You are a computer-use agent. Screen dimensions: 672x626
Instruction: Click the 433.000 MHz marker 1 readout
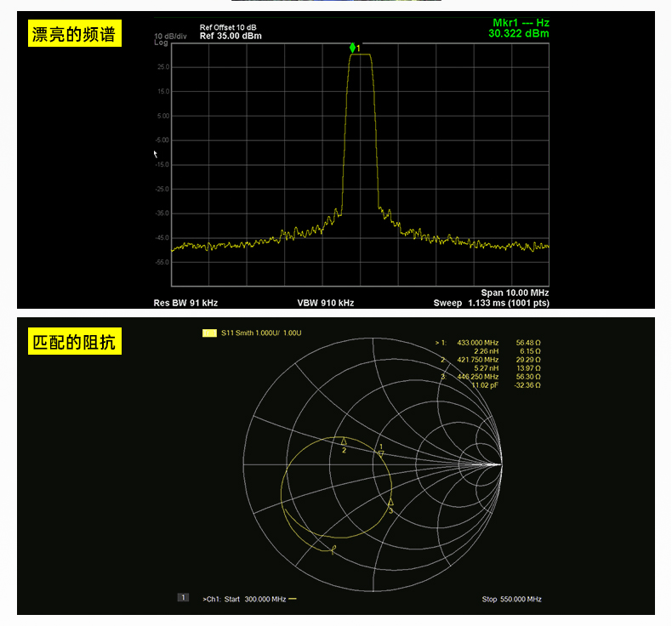pos(477,343)
